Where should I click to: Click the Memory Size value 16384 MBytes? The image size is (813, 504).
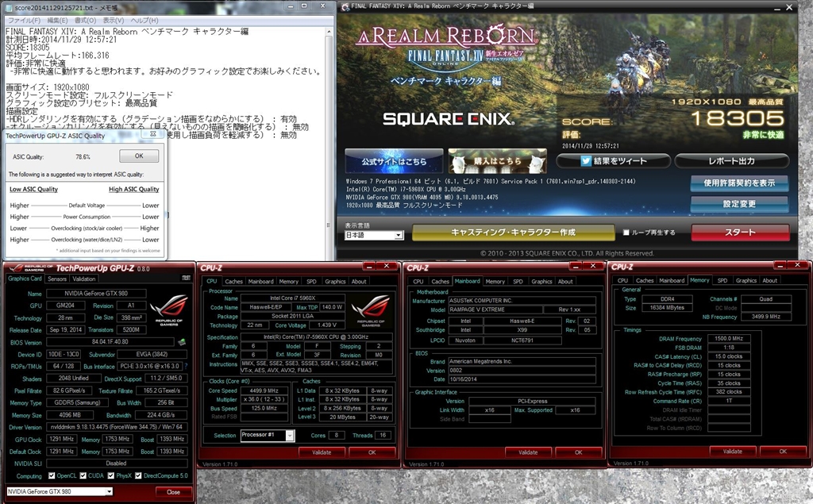pyautogui.click(x=667, y=308)
